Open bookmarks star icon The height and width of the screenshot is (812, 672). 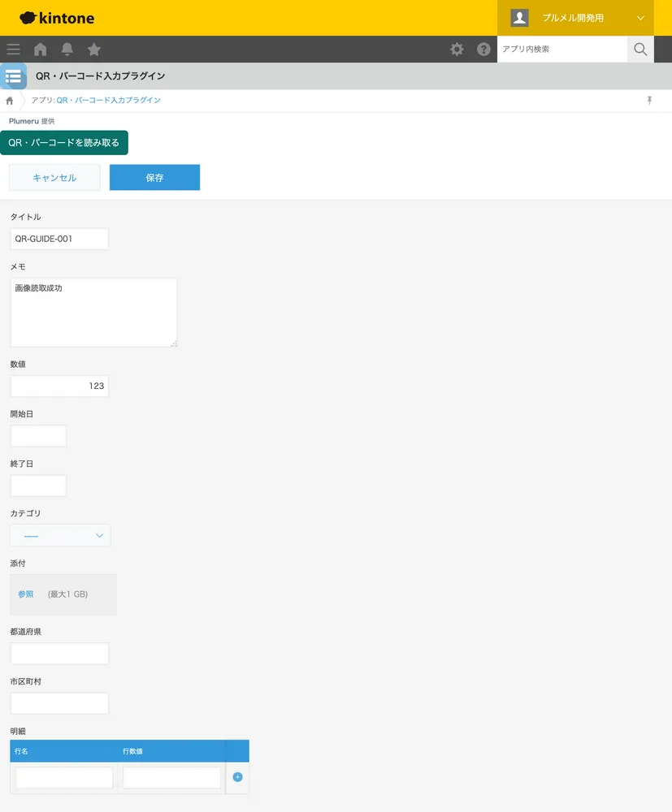(x=93, y=50)
